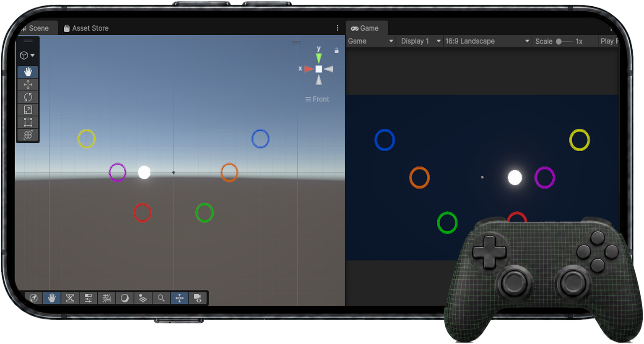Toggle the camera visibility overlay icon
This screenshot has height=344, width=644.
tap(197, 298)
